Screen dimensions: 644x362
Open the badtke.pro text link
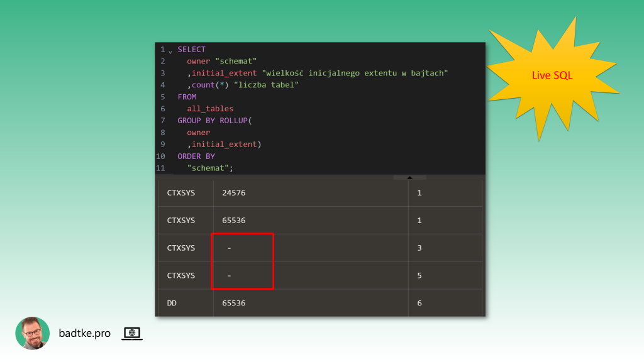coord(84,334)
